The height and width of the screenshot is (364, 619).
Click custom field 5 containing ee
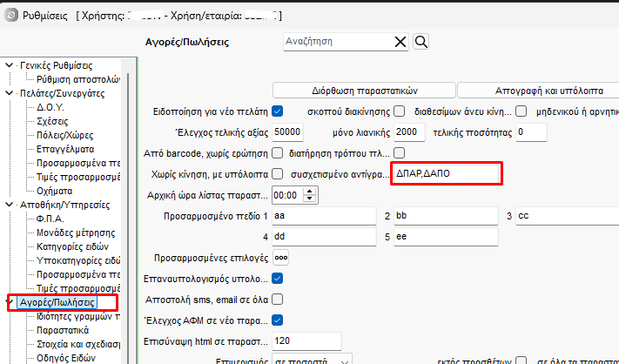click(446, 237)
